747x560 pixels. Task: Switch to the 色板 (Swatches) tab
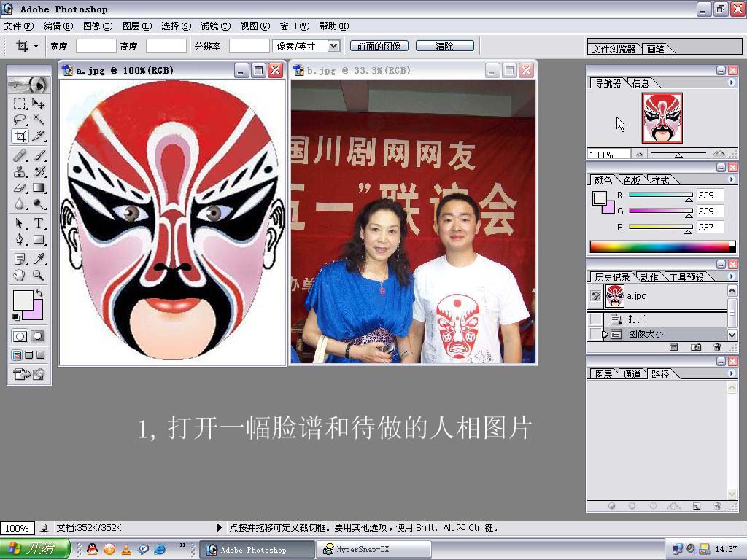(x=632, y=180)
